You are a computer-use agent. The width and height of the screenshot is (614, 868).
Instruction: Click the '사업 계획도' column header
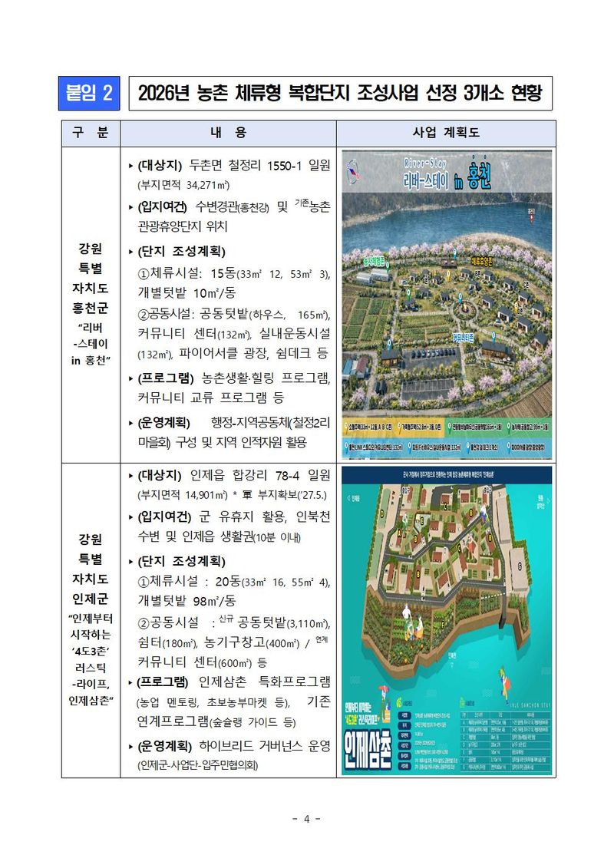[446, 133]
